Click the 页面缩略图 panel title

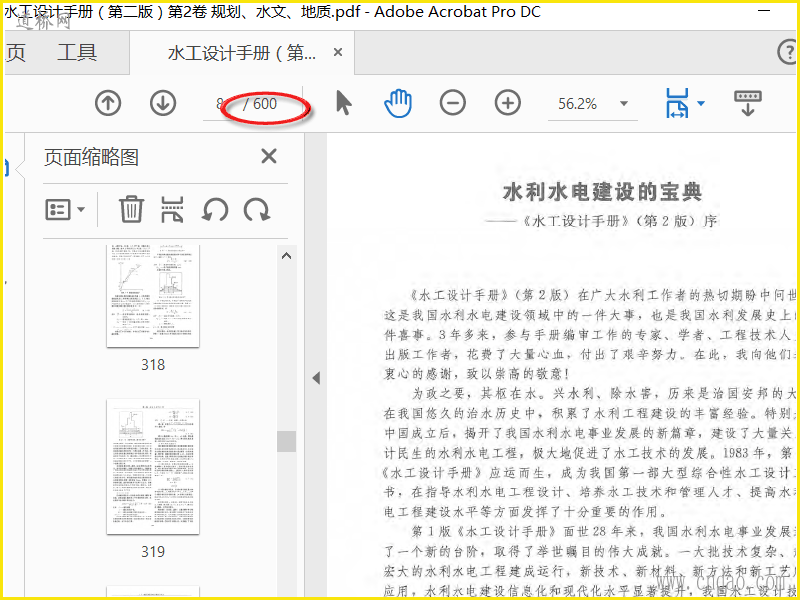[91, 157]
